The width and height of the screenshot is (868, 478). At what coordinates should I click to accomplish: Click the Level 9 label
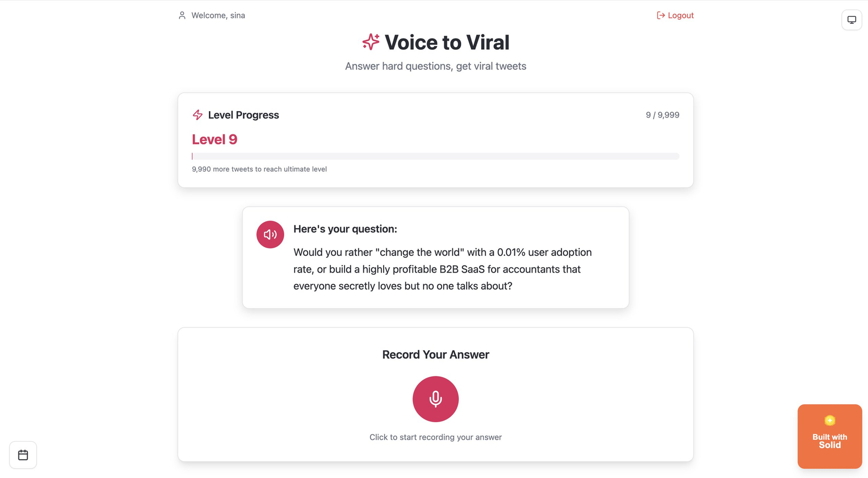214,139
